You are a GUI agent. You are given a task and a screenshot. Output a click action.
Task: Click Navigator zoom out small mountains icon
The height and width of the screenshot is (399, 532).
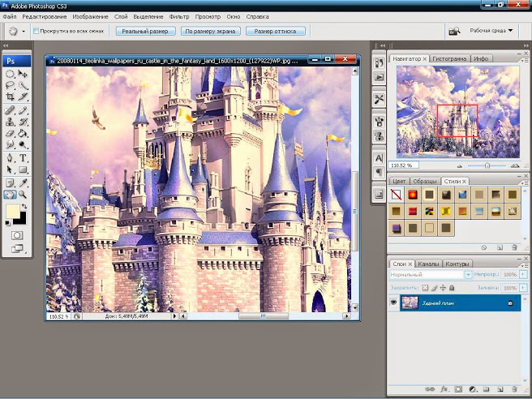(x=460, y=166)
